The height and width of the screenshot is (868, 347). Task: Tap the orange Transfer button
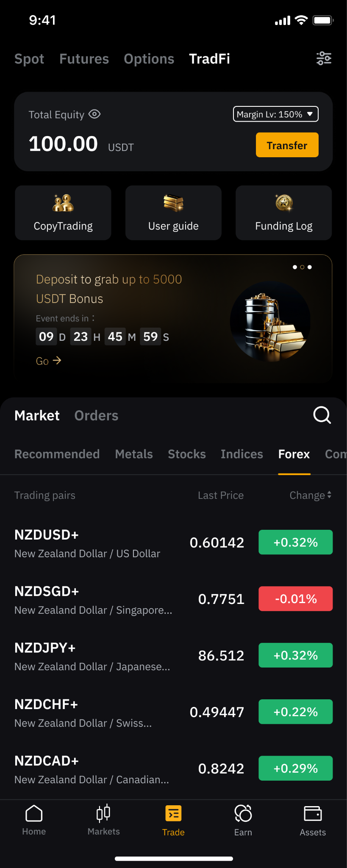coord(287,145)
